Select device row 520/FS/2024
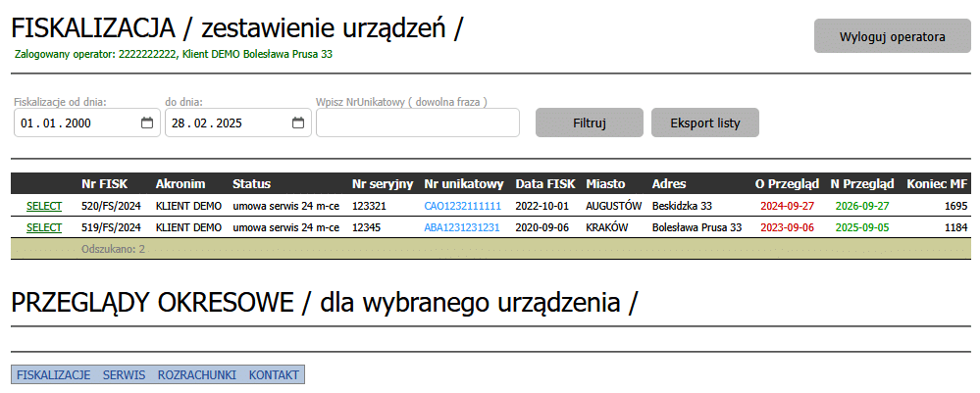 point(44,206)
